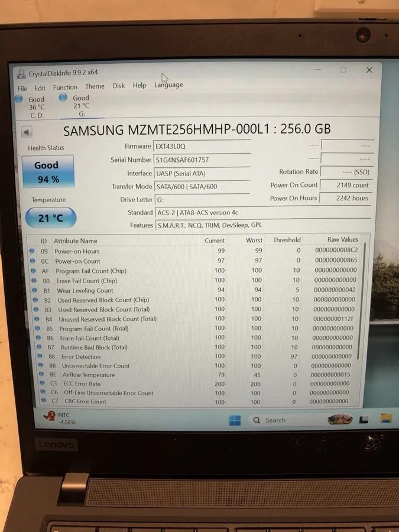The image size is (399, 532).
Task: Click status dot of Program Fail Count (Chip)
Action: [x=33, y=270]
